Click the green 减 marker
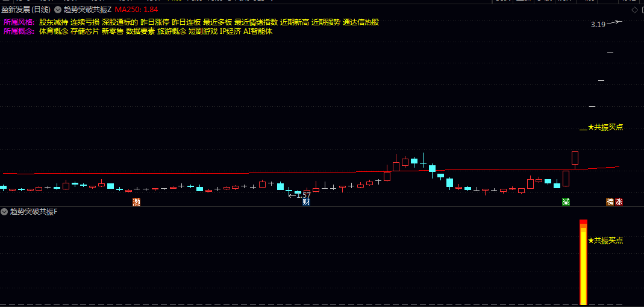644x307 pixels. coord(566,202)
